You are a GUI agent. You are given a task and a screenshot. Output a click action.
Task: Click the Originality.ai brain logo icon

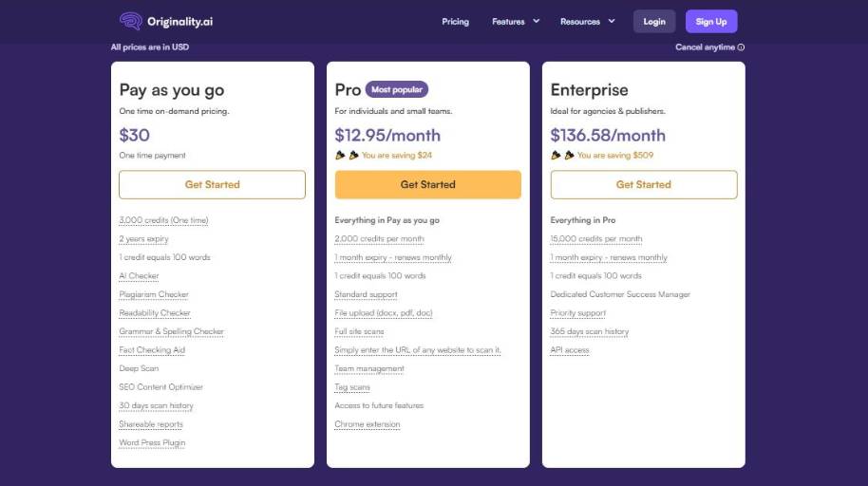131,21
